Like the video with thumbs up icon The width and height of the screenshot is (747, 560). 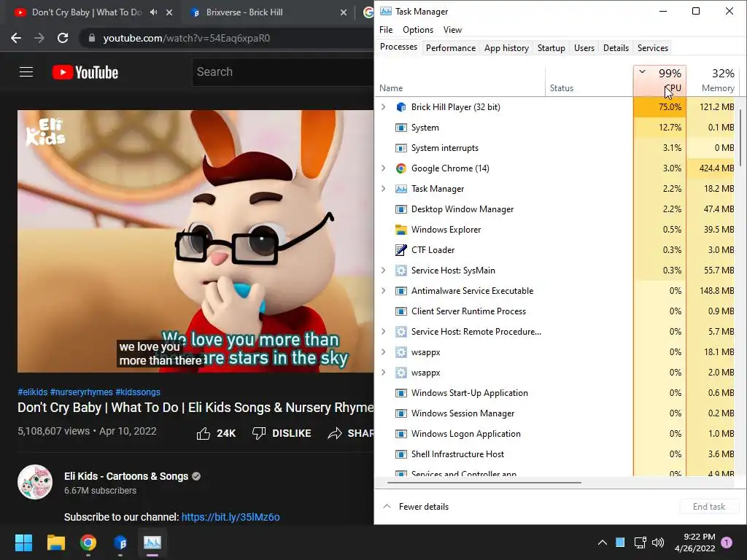tap(204, 433)
